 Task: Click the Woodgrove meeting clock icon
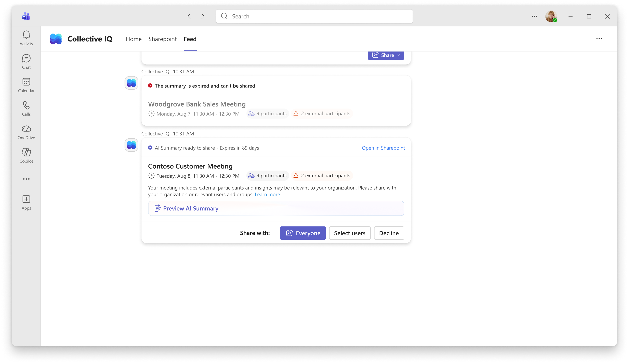coord(151,113)
